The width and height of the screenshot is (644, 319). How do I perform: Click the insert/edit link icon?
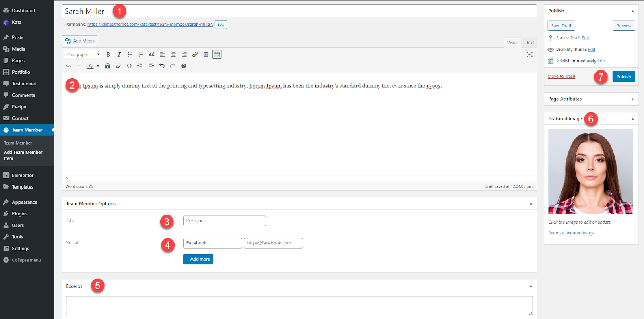[x=195, y=54]
